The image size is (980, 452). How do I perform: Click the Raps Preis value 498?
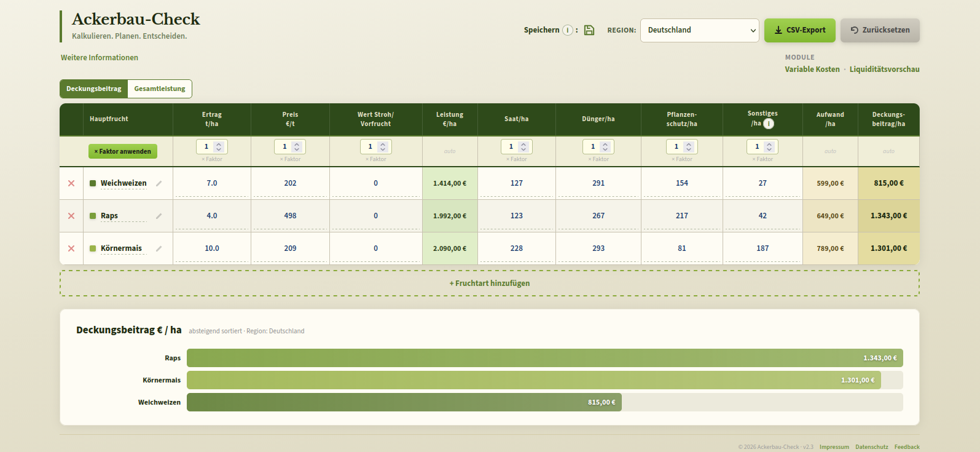point(290,216)
